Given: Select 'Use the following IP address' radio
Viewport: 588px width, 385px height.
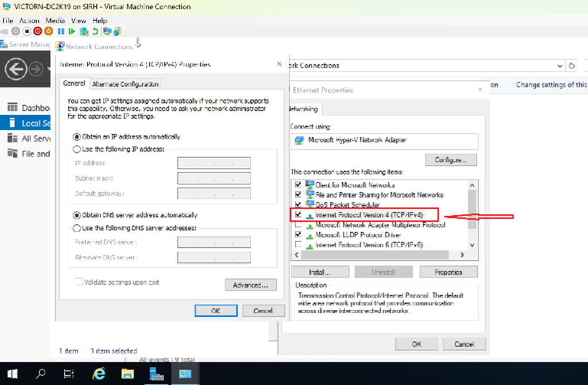Looking at the screenshot, I should pyautogui.click(x=77, y=149).
